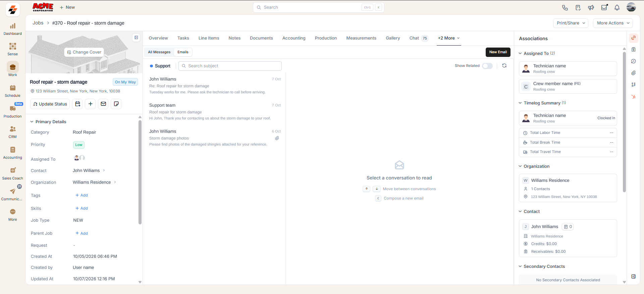
Task: Open the Production sidebar module
Action: point(13,112)
